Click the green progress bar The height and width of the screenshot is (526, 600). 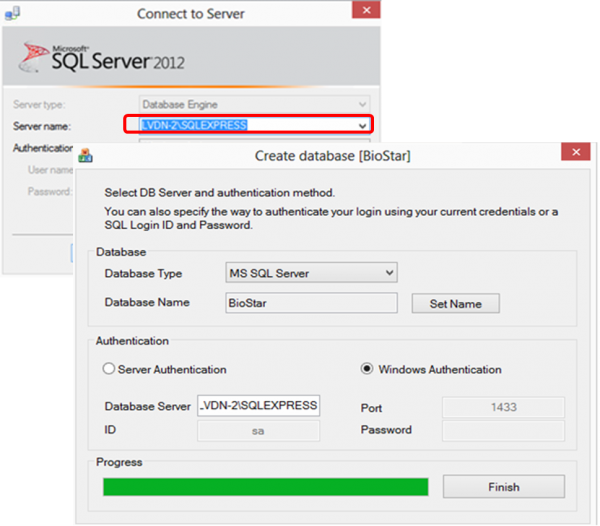[265, 487]
